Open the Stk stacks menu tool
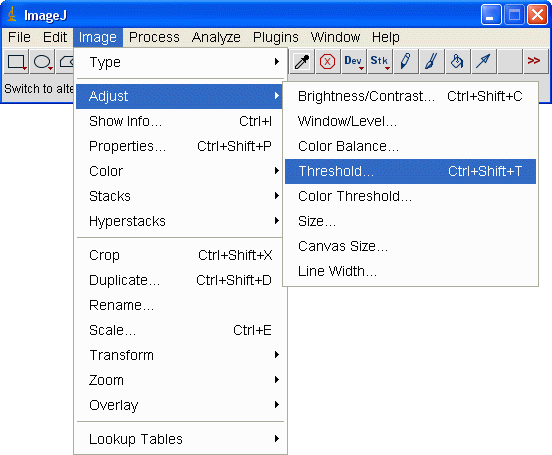This screenshot has width=552, height=455. pyautogui.click(x=380, y=62)
